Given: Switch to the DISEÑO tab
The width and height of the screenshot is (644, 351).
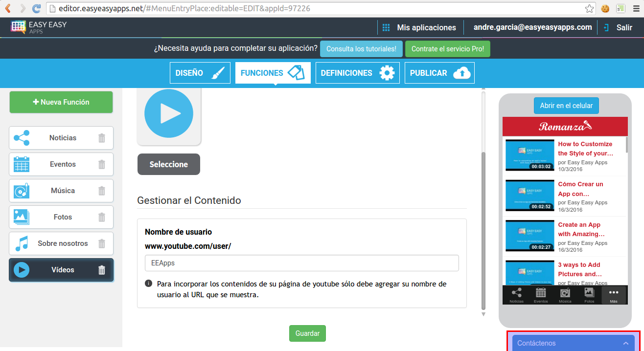Looking at the screenshot, I should pos(200,73).
